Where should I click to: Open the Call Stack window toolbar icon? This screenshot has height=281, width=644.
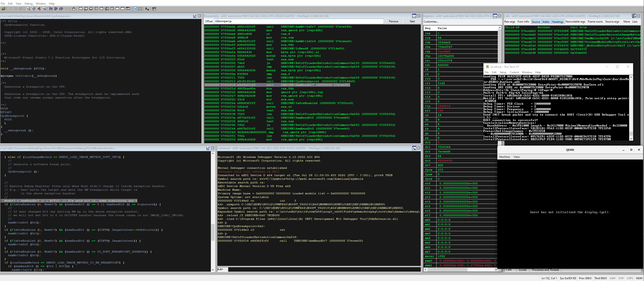(x=107, y=9)
